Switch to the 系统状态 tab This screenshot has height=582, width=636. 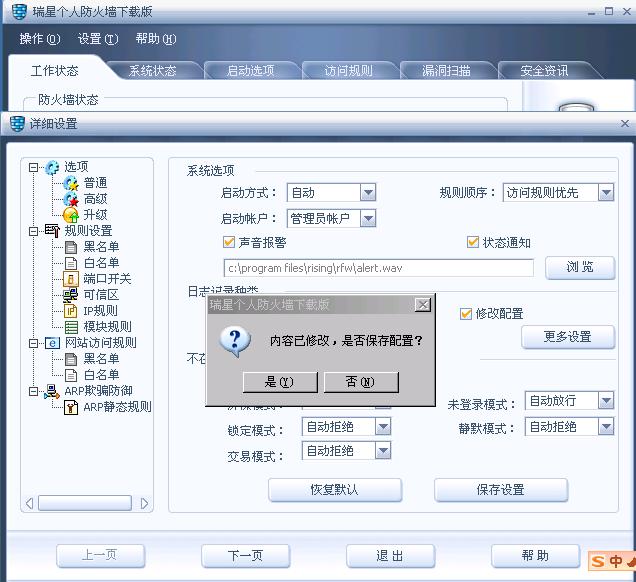pos(153,71)
